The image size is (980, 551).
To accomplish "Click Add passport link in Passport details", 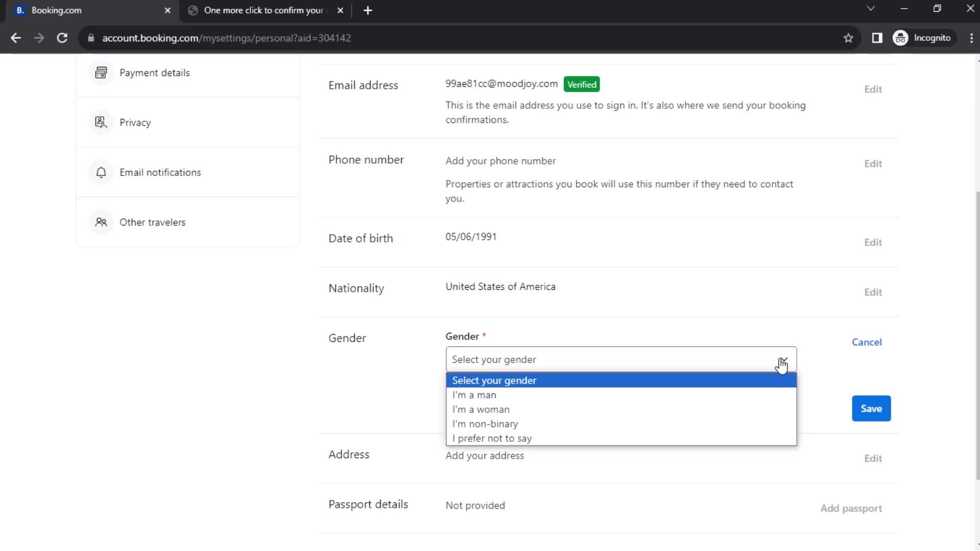I will 851,507.
